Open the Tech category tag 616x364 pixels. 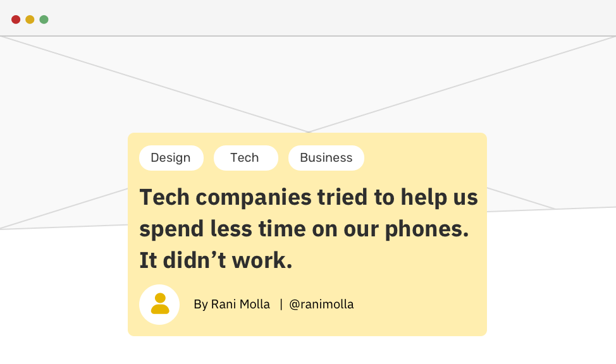[245, 158]
